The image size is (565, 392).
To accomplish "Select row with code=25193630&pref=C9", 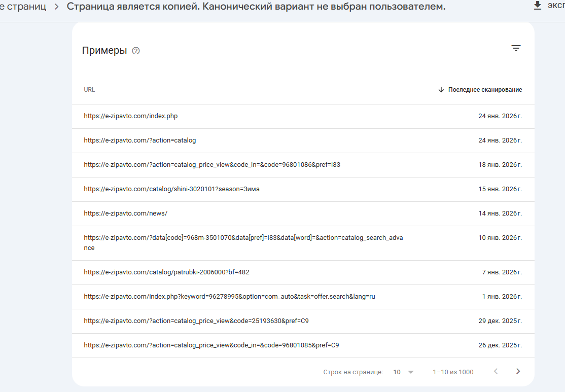I will click(303, 322).
